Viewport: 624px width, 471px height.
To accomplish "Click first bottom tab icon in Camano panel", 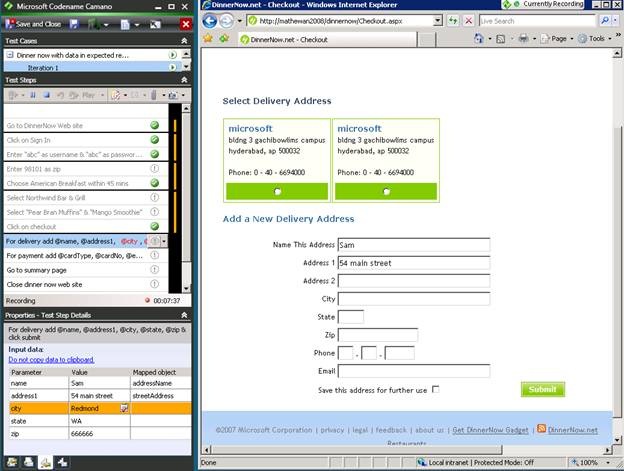I will click(x=12, y=462).
